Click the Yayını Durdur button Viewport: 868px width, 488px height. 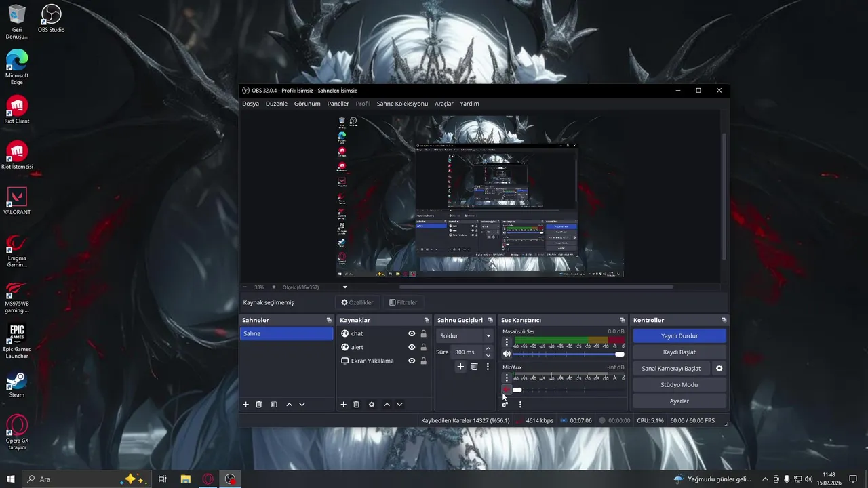tap(679, 336)
